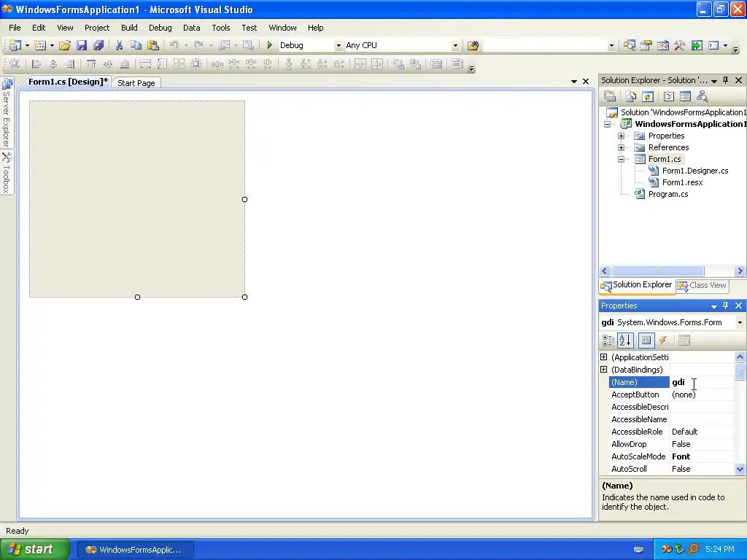Auto-hide the Properties panel with the pin

tap(726, 306)
